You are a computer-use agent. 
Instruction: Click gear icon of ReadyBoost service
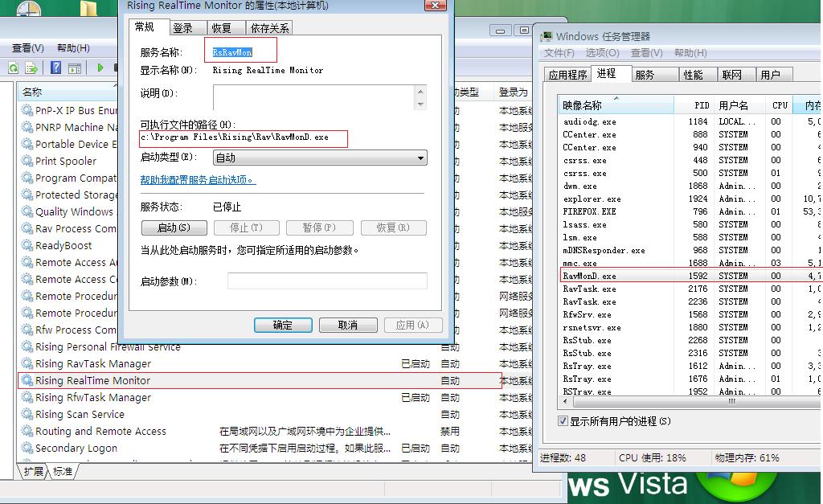tap(27, 245)
